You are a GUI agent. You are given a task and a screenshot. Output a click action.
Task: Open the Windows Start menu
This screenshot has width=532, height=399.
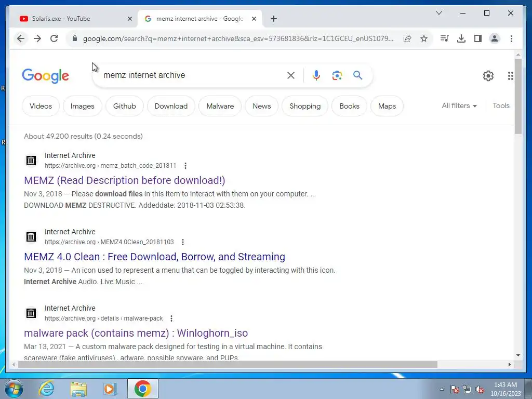[x=14, y=389]
